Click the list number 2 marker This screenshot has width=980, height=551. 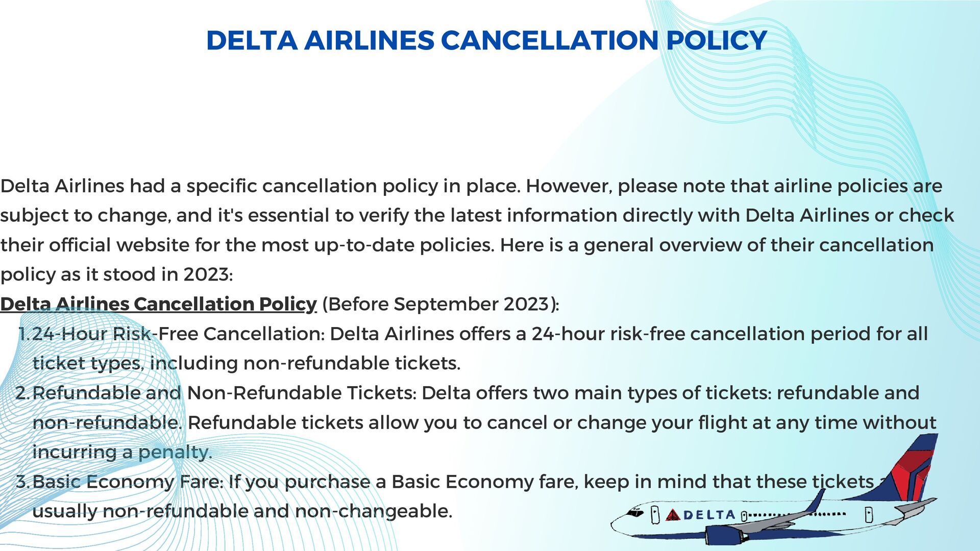(x=22, y=393)
